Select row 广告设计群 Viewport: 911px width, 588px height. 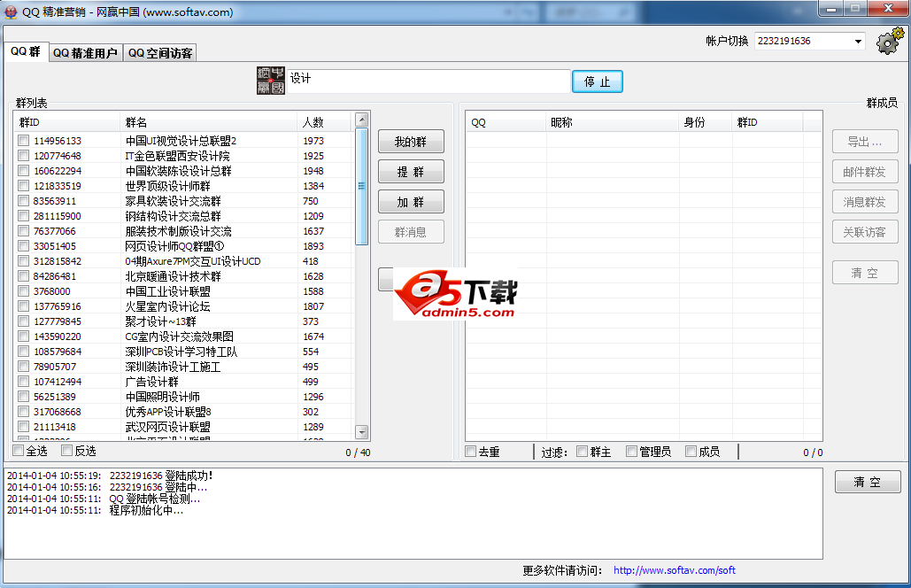click(x=183, y=382)
